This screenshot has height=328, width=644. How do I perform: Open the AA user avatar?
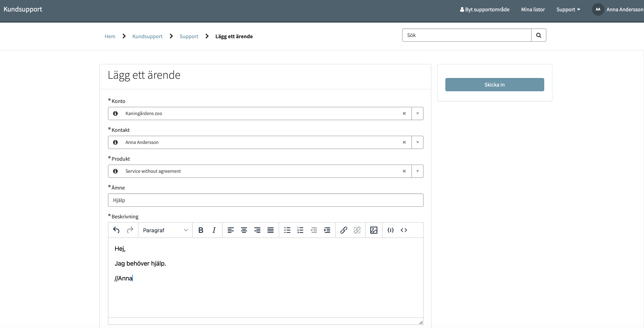pyautogui.click(x=598, y=9)
